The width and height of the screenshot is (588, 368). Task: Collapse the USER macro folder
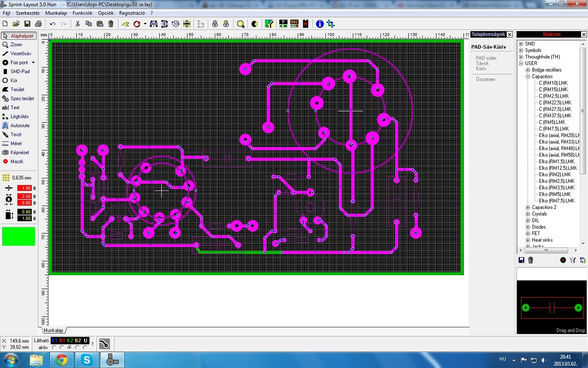(x=521, y=63)
